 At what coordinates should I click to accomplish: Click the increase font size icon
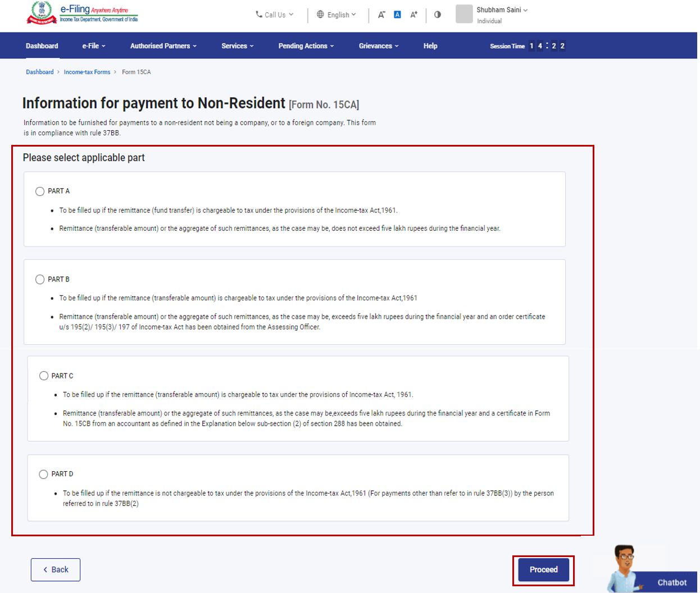click(x=413, y=14)
